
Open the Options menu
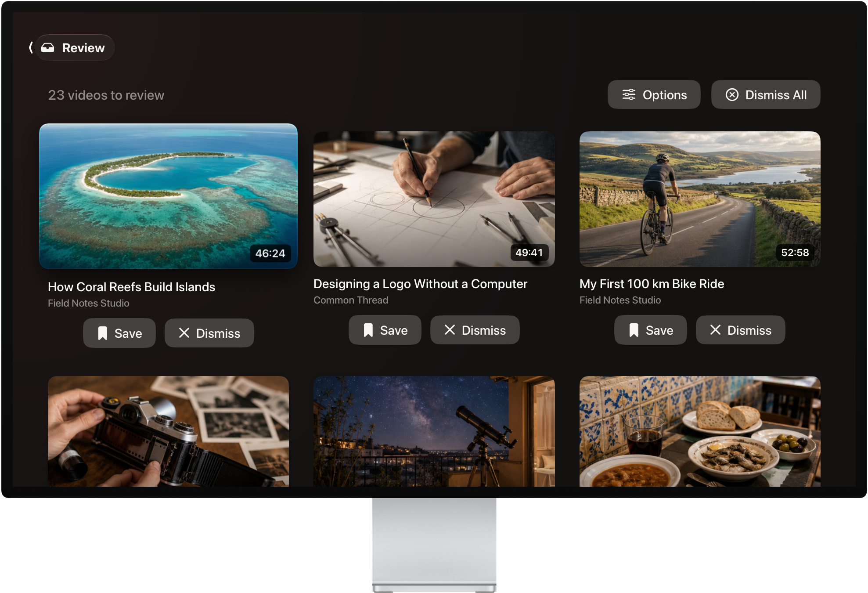tap(654, 94)
